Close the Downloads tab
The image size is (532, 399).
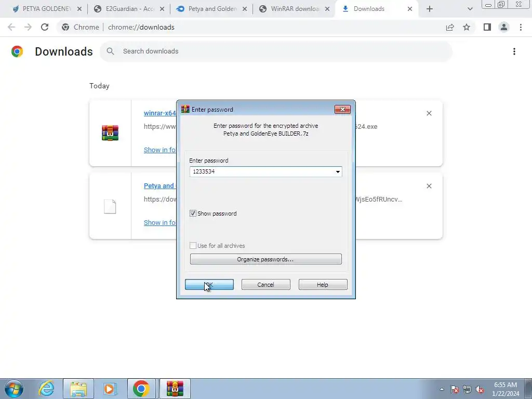pos(410,9)
